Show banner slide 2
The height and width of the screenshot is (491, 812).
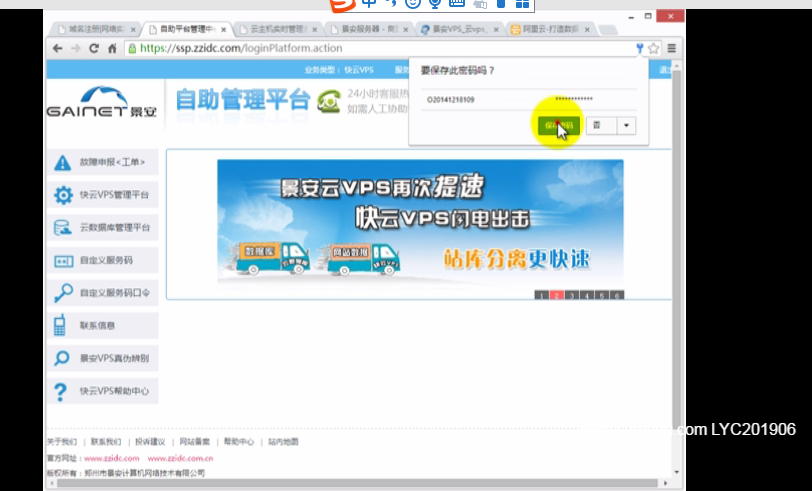tap(557, 295)
